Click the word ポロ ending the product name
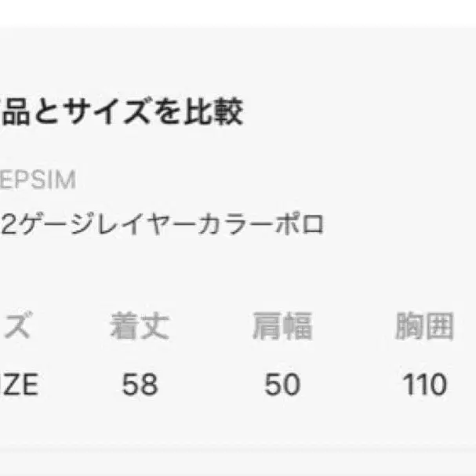476x476 pixels. [x=306, y=226]
